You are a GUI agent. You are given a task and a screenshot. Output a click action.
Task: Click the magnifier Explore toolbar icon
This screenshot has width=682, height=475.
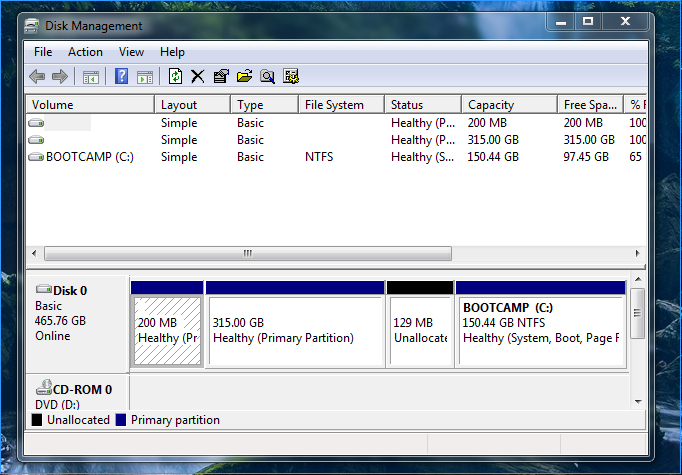click(x=267, y=77)
